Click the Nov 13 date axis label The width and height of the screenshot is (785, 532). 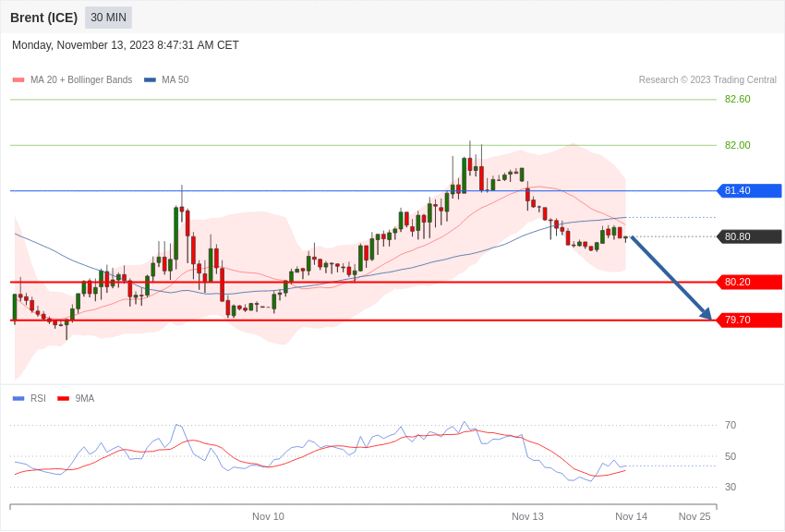pos(527,516)
